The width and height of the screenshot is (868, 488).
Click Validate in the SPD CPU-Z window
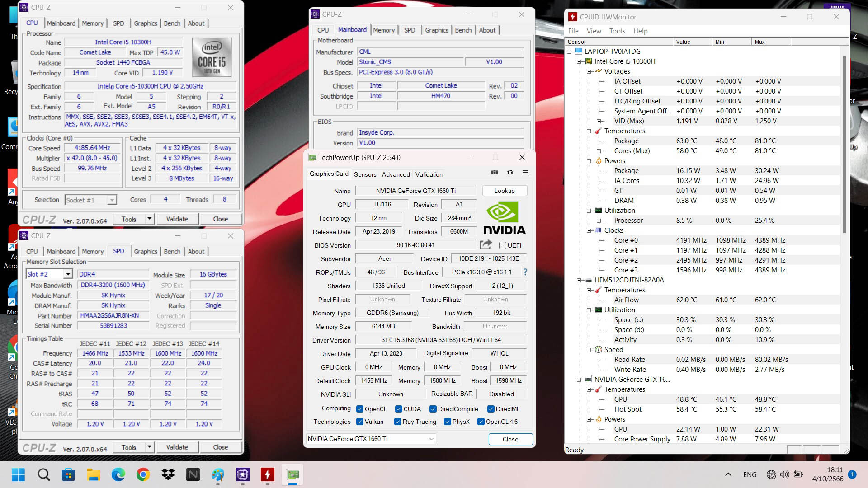click(177, 447)
